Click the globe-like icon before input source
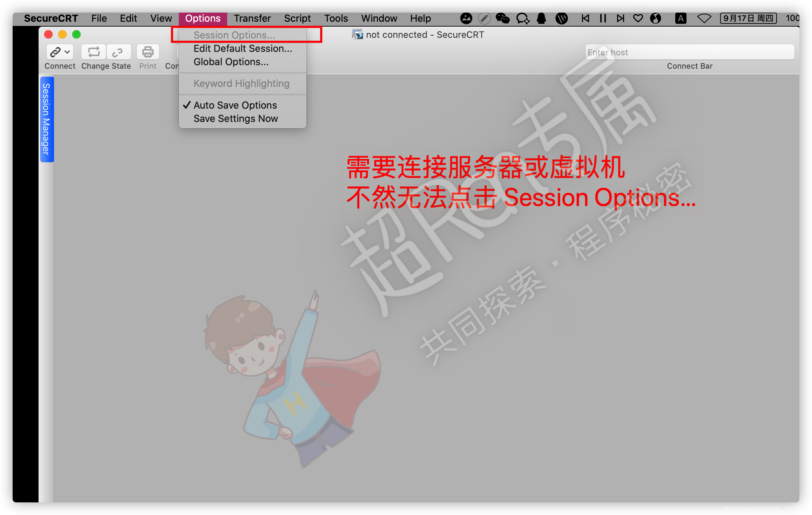This screenshot has width=812, height=515. [655, 18]
